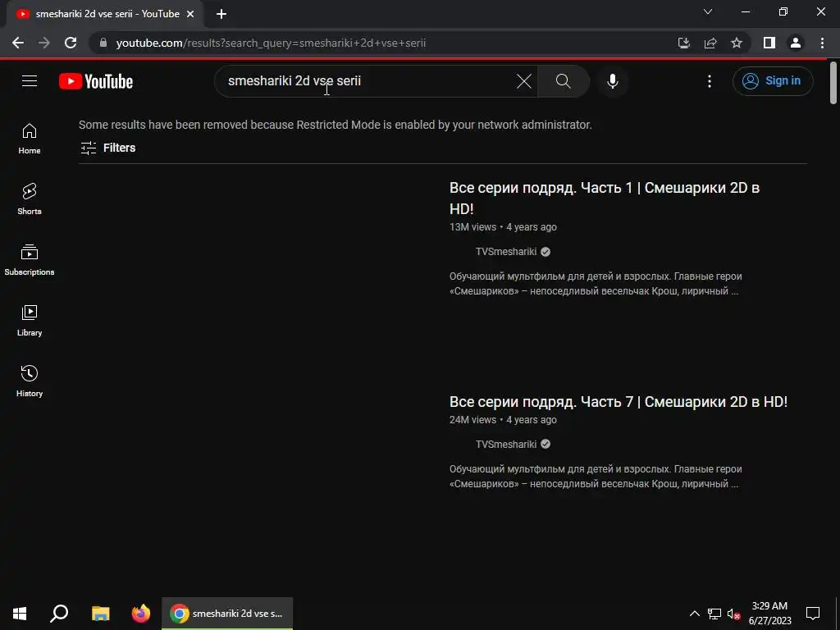This screenshot has width=840, height=630.
Task: Open TVSmeshariki channel under Часть 7 video
Action: [x=505, y=444]
